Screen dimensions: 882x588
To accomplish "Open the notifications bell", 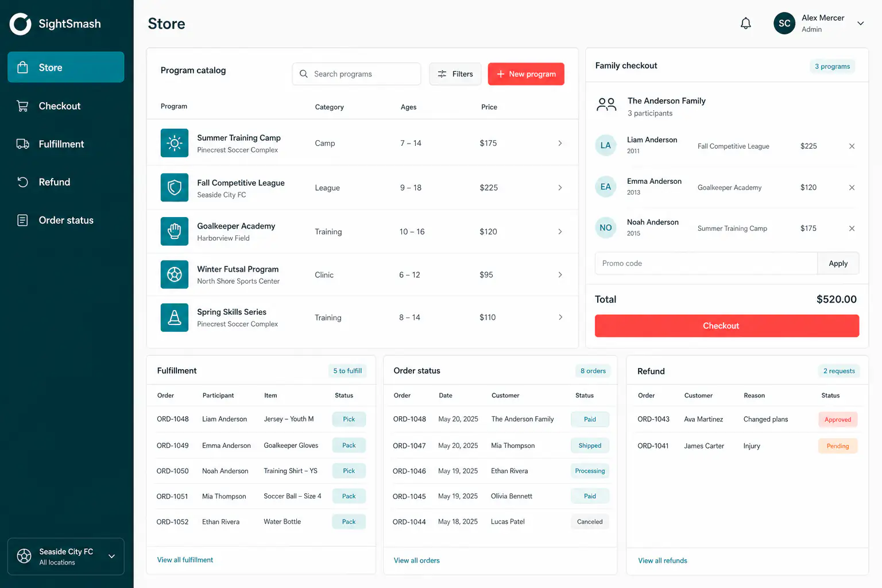I will pyautogui.click(x=745, y=24).
